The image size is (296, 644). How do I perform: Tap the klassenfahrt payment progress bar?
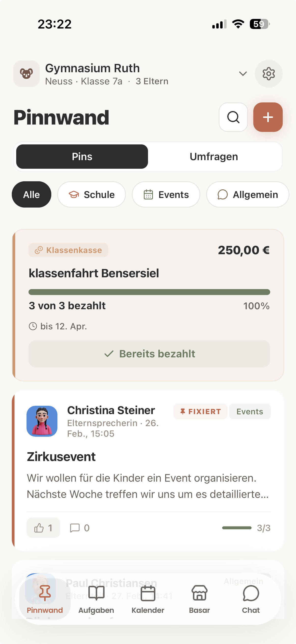point(149,292)
